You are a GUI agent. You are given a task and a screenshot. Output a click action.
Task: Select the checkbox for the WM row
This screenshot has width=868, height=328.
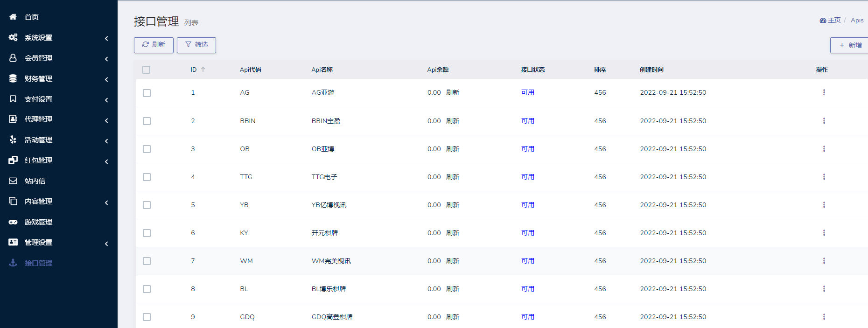[147, 261]
